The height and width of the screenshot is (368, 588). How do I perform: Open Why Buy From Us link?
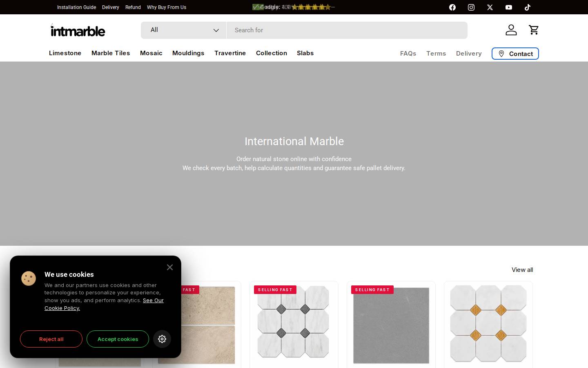click(x=167, y=7)
